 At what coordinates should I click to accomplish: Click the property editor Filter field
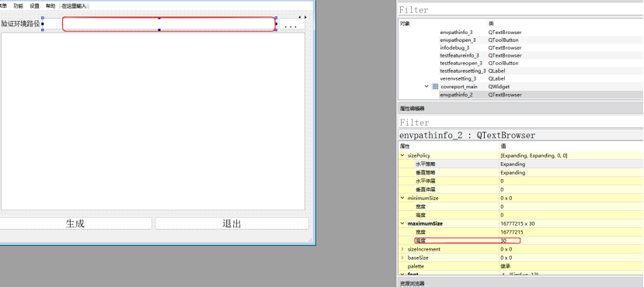[x=520, y=123]
